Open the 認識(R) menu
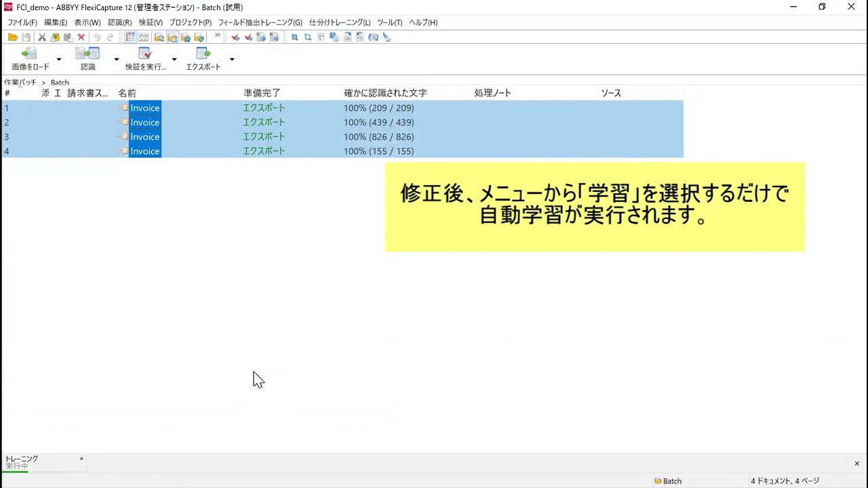This screenshot has height=488, width=868. coord(120,22)
